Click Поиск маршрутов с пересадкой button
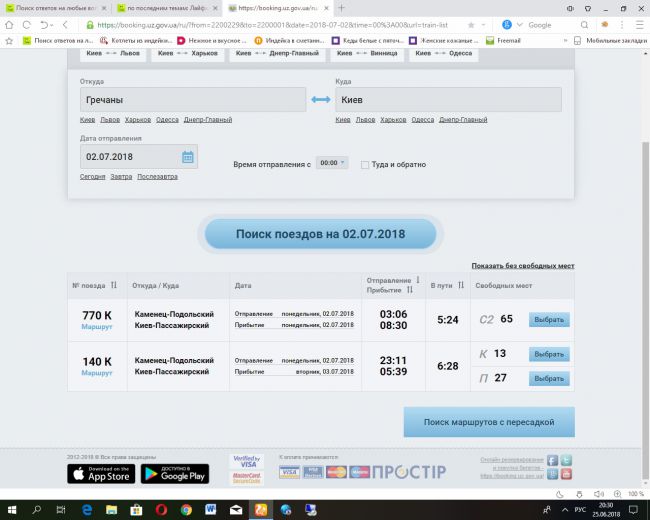This screenshot has width=650, height=520. (x=488, y=422)
